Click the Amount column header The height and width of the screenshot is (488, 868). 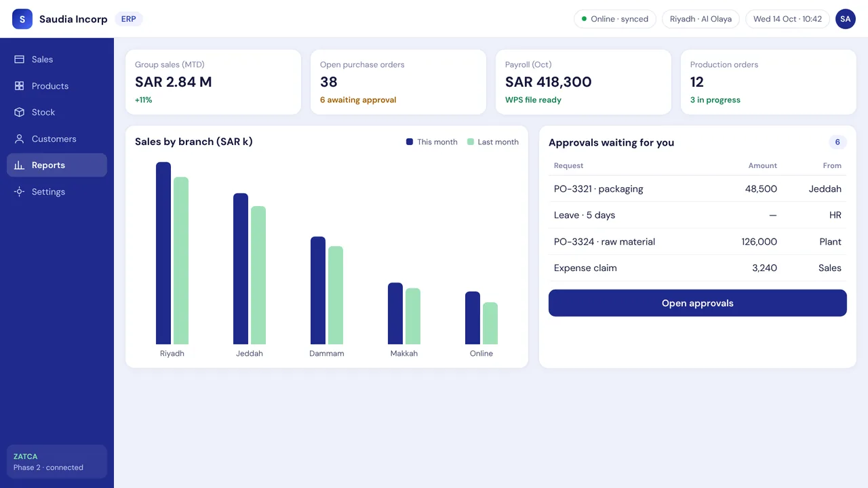[762, 165]
